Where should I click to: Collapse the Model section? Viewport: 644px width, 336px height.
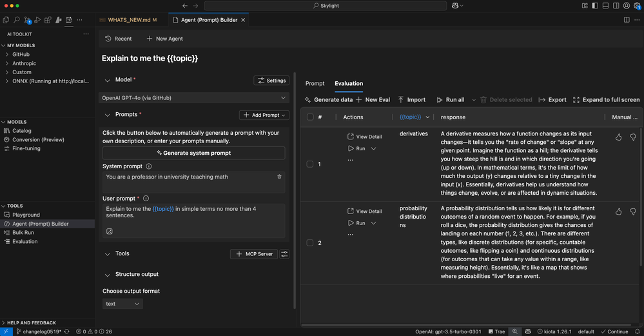(x=107, y=80)
